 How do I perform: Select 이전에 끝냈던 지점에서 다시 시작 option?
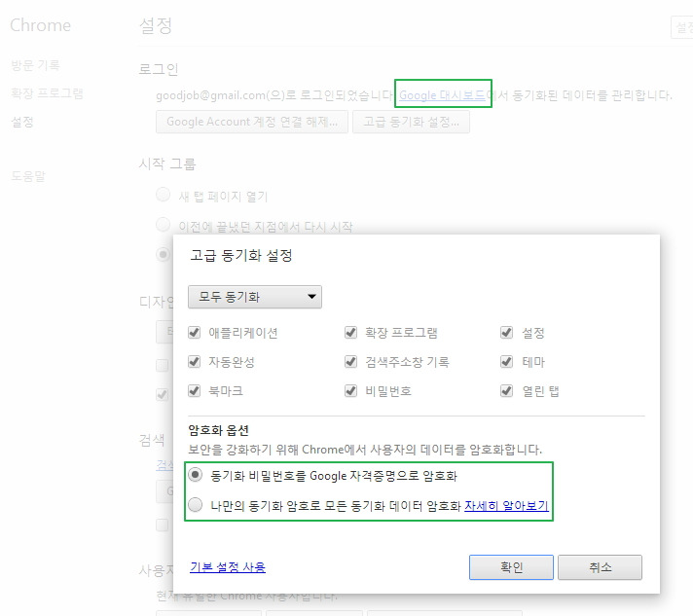click(164, 225)
